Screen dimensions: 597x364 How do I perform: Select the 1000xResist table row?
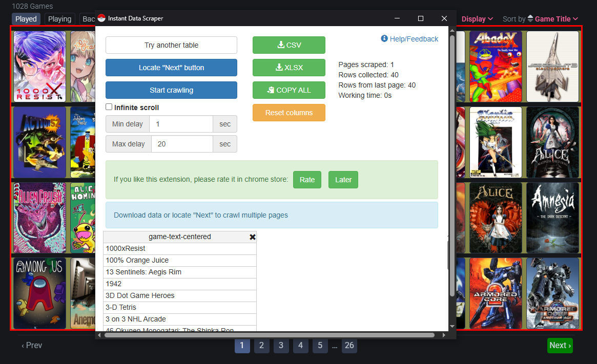pos(180,249)
